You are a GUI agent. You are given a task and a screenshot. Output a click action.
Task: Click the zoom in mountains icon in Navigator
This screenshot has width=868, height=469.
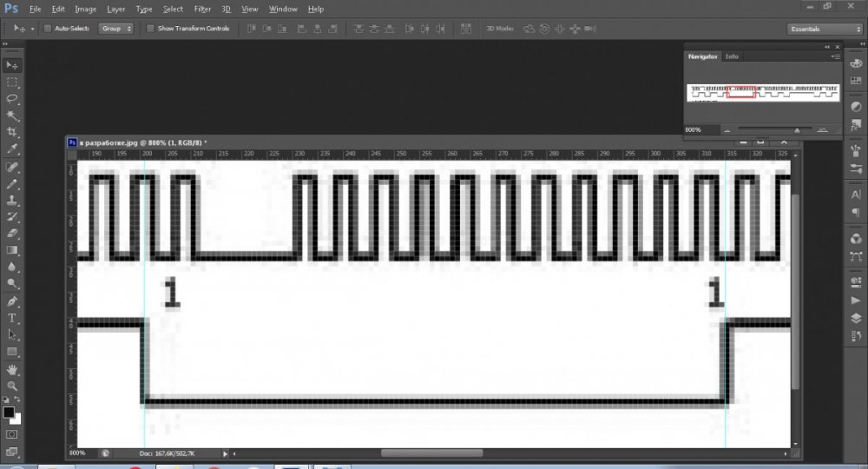coord(823,129)
